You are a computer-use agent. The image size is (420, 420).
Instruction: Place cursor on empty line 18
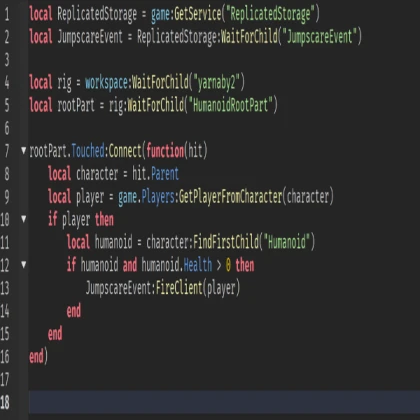click(224, 402)
